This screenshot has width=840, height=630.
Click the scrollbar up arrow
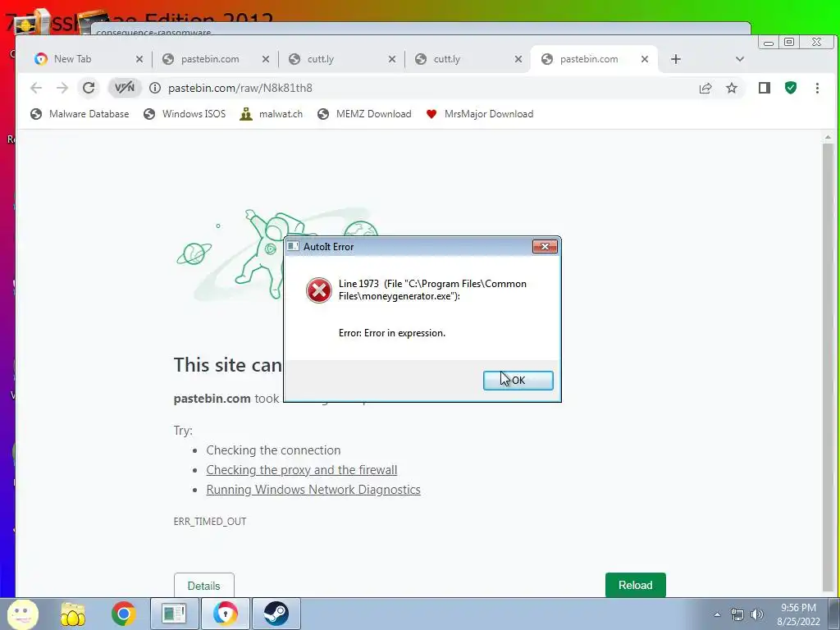tap(829, 137)
